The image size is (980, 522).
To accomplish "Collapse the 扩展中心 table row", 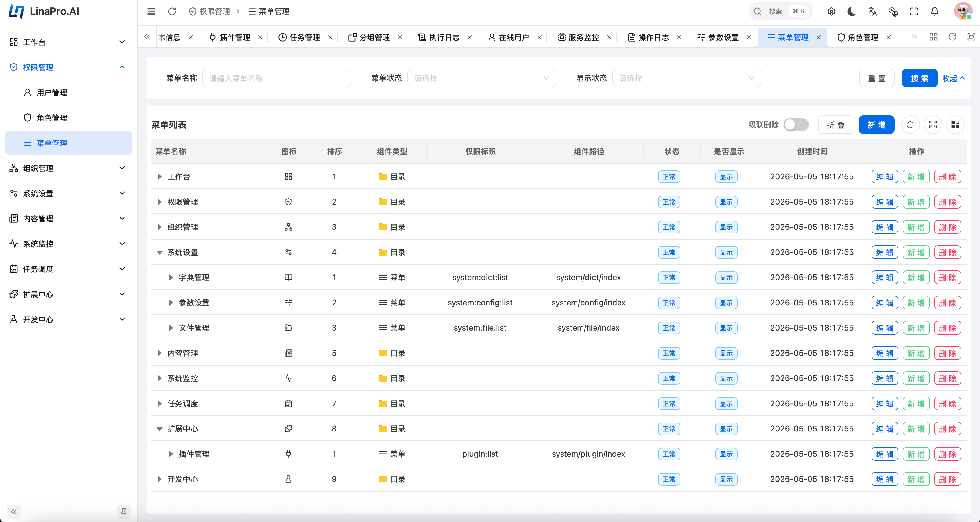I will click(159, 429).
